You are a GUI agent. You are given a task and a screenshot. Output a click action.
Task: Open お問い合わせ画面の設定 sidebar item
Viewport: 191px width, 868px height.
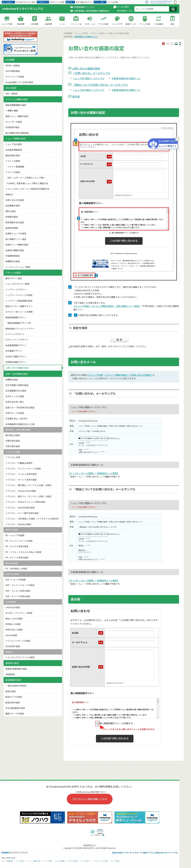coord(33,368)
